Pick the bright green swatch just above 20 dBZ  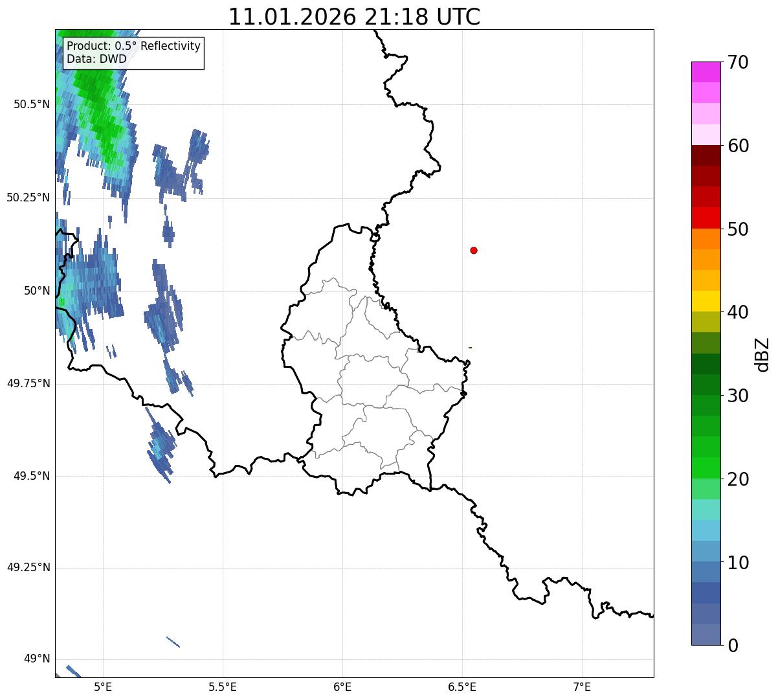pyautogui.click(x=706, y=468)
